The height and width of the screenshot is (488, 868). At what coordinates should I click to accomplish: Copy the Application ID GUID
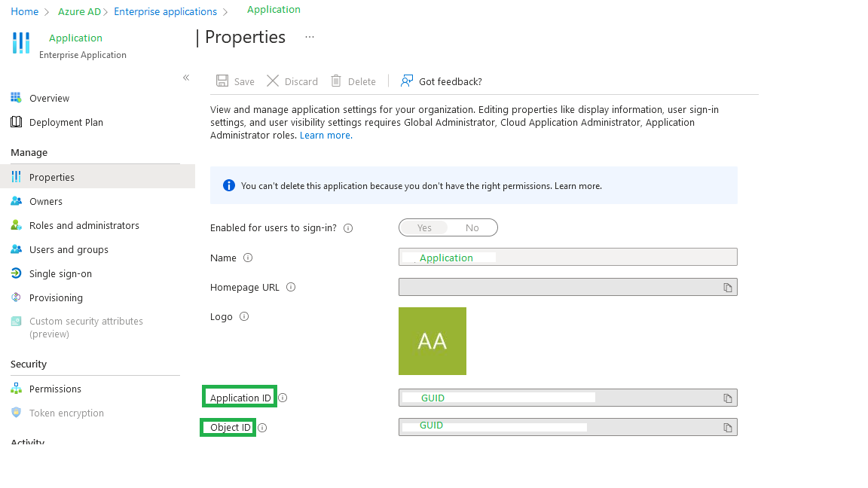point(727,398)
